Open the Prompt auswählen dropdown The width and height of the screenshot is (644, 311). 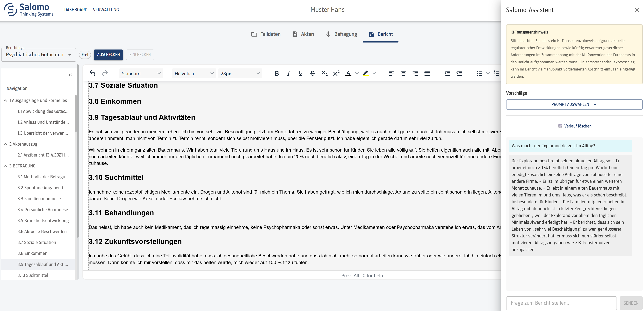[574, 104]
